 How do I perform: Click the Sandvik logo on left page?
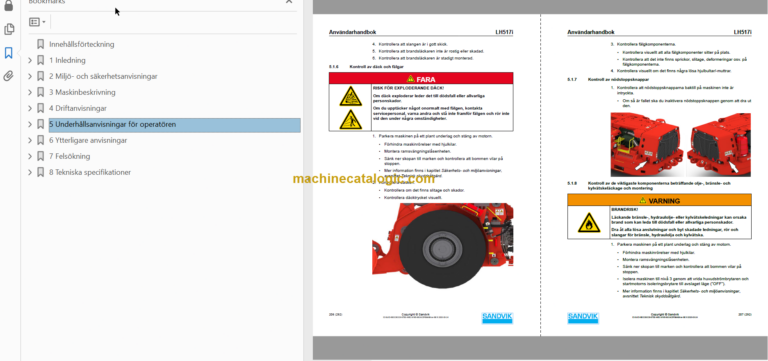point(497,317)
